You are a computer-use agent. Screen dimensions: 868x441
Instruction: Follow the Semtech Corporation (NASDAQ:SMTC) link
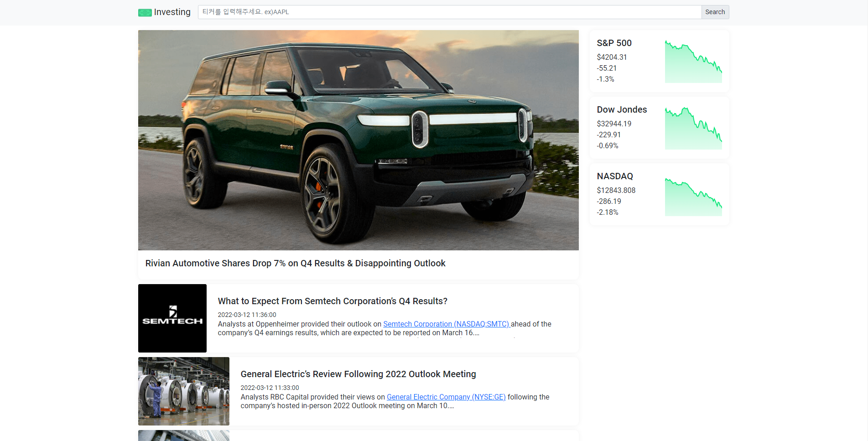tap(446, 324)
